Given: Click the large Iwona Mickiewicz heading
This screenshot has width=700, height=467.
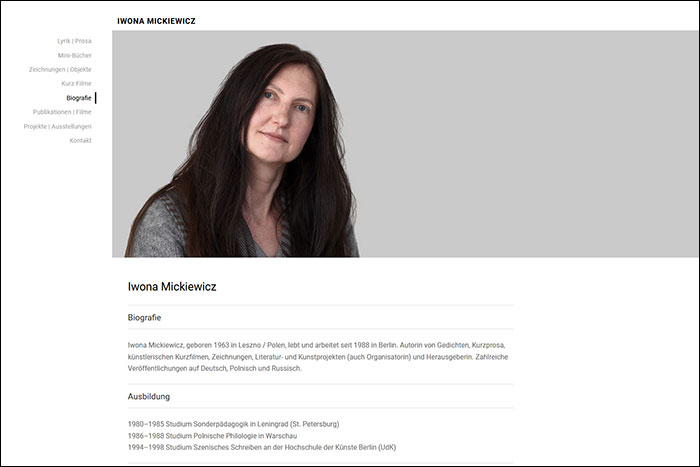Looking at the screenshot, I should click(x=172, y=287).
